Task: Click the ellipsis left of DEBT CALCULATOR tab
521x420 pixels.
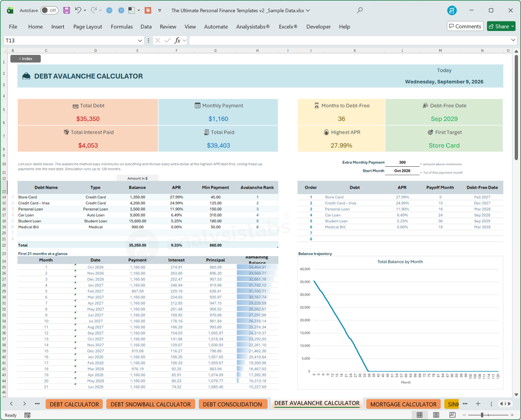Action: point(37,404)
